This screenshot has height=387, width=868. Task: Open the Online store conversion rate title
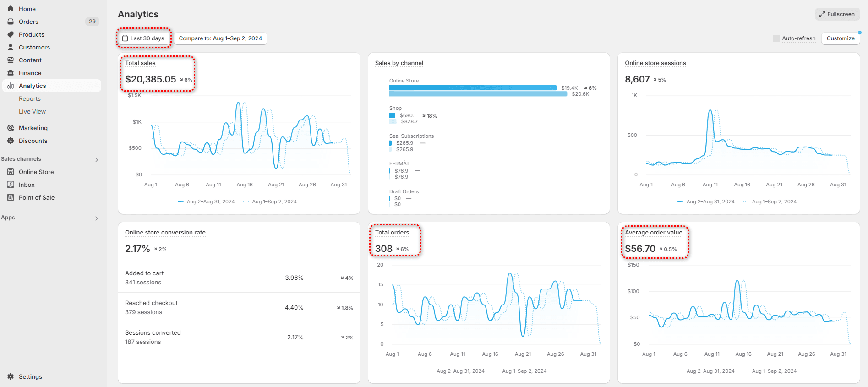pos(165,233)
